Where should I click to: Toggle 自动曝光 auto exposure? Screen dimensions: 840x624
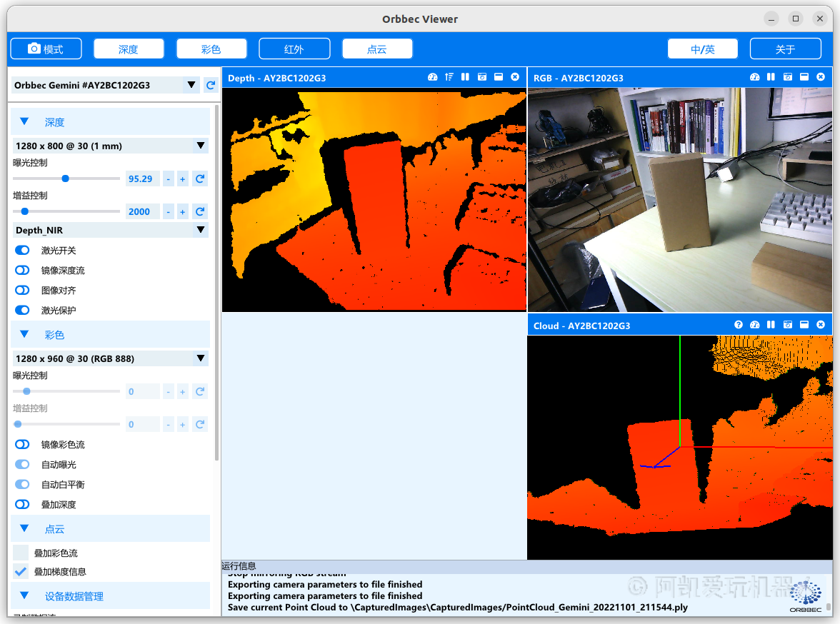tap(23, 464)
